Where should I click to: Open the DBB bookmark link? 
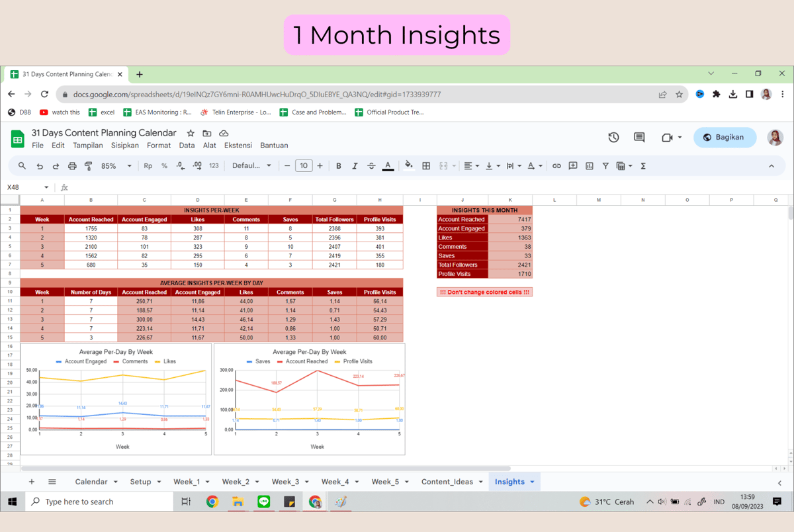(x=20, y=112)
